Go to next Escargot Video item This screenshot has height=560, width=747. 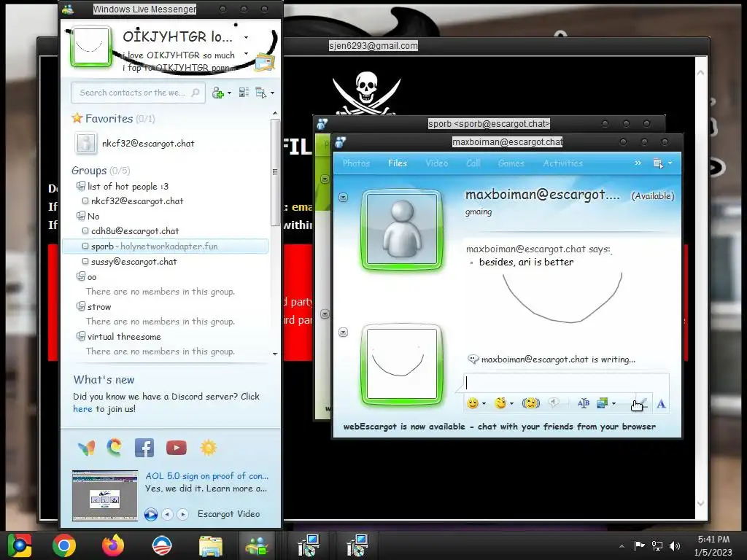tap(182, 514)
